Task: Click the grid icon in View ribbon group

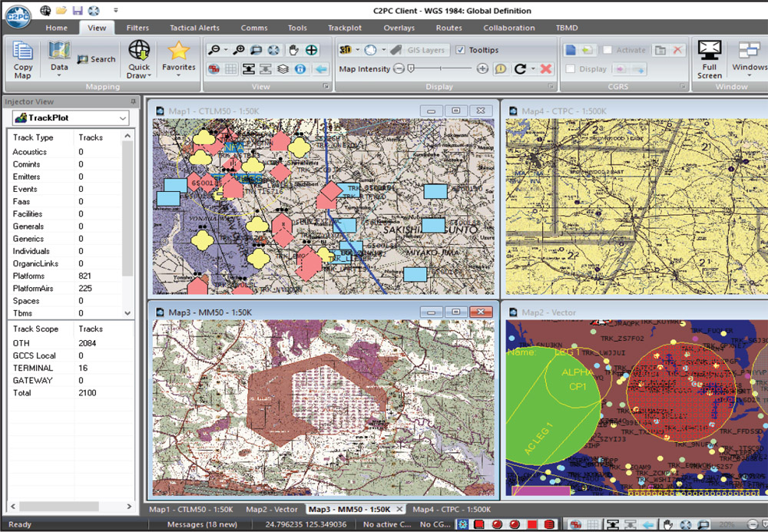Action: point(230,69)
